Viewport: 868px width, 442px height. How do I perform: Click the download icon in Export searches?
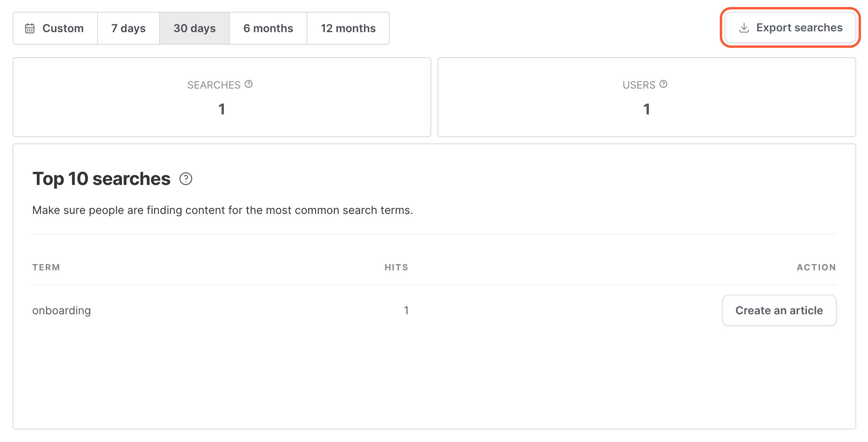point(744,28)
